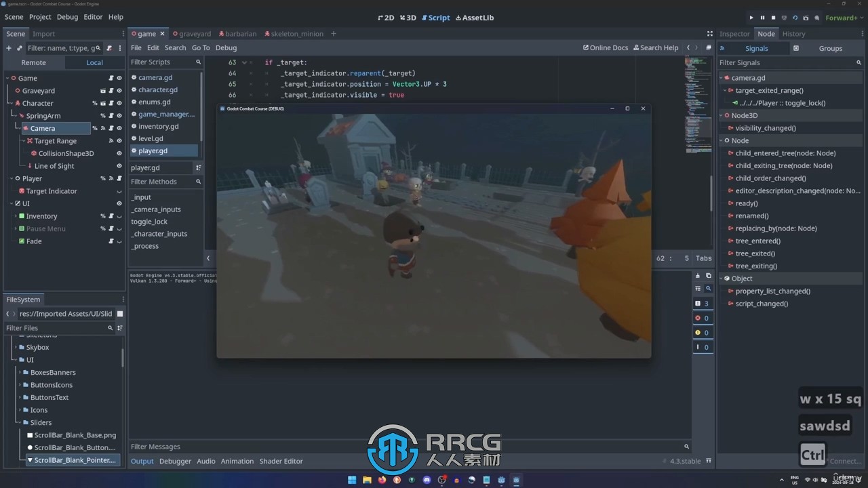Expand the Inventory node
The image size is (868, 488).
(x=14, y=216)
